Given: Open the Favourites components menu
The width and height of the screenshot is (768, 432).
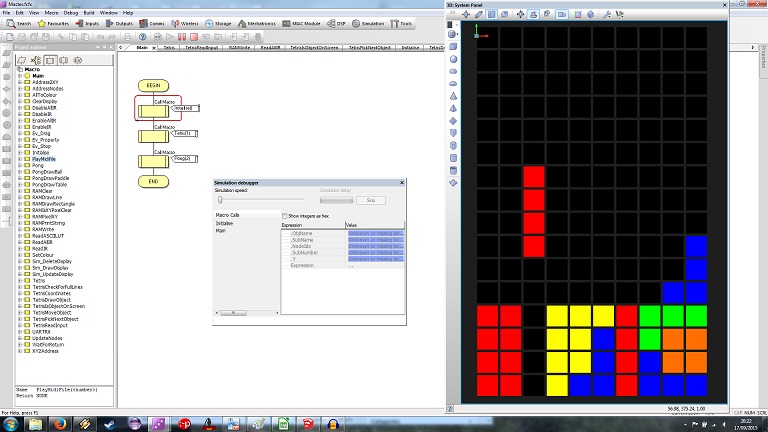Looking at the screenshot, I should (53, 23).
